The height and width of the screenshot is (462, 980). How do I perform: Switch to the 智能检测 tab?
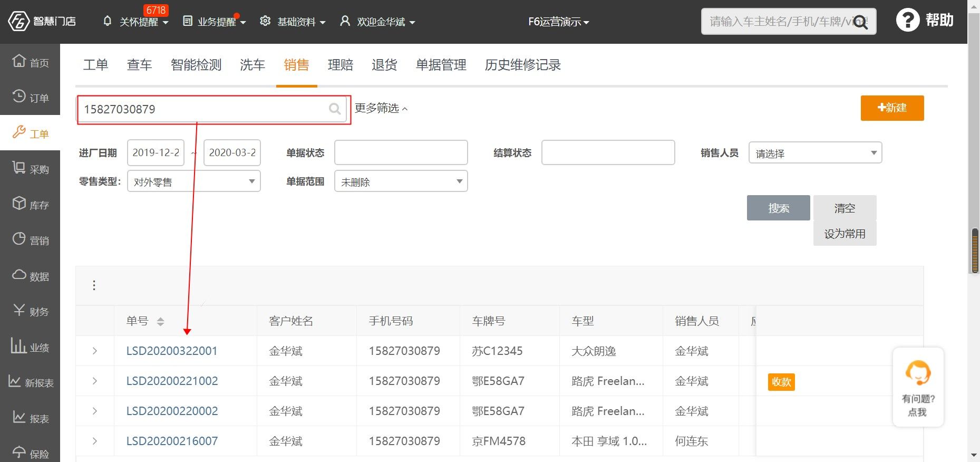196,65
